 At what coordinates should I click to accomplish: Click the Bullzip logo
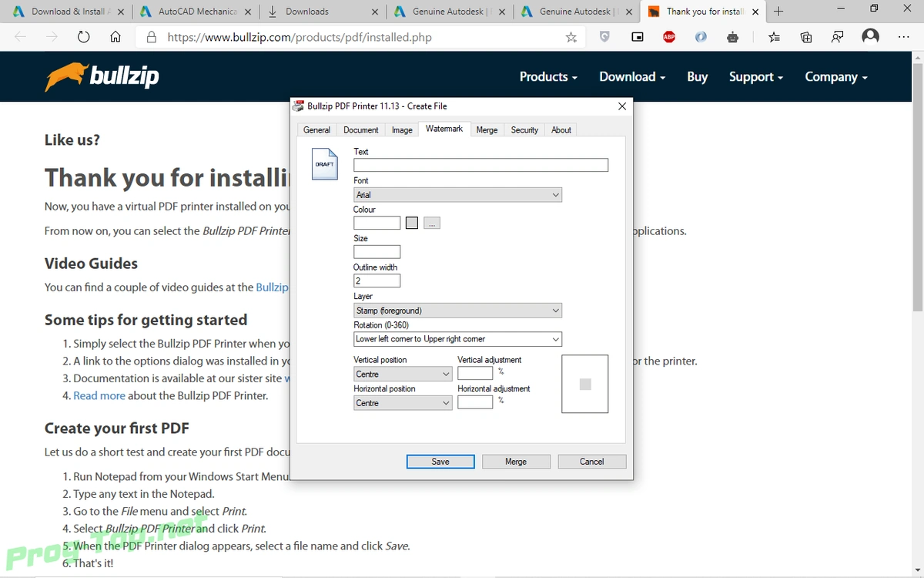[x=102, y=76]
